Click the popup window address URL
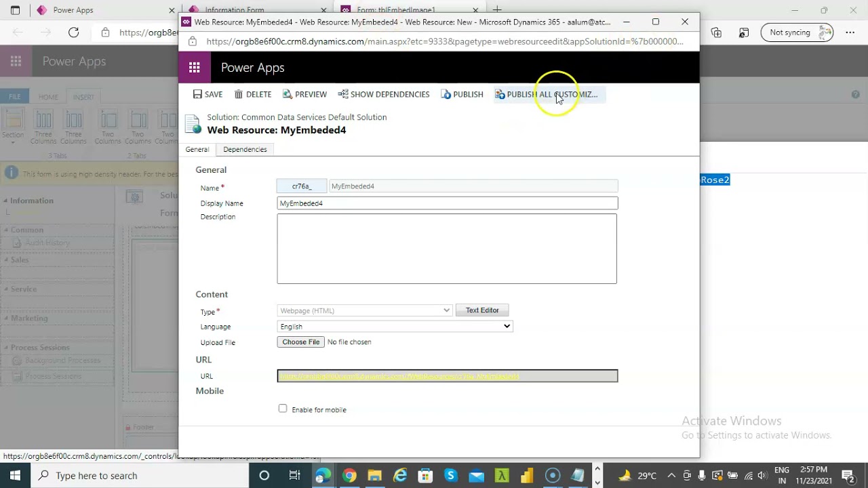 click(x=445, y=41)
